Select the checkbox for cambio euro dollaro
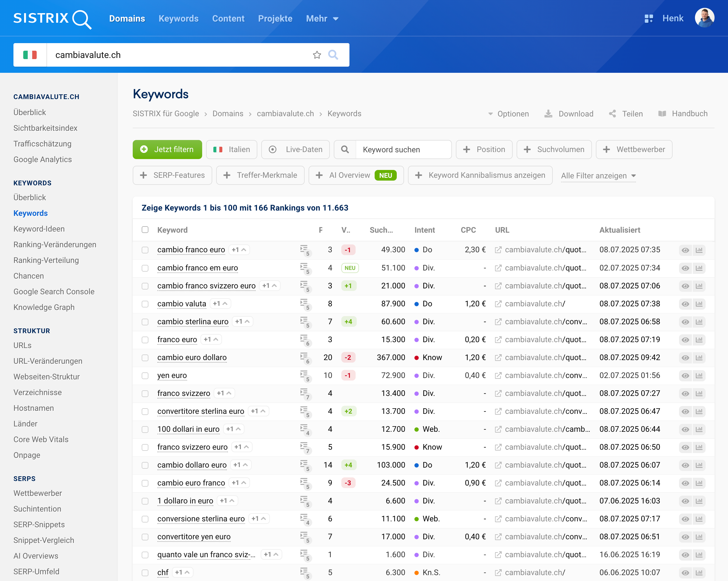The height and width of the screenshot is (581, 728). click(145, 358)
